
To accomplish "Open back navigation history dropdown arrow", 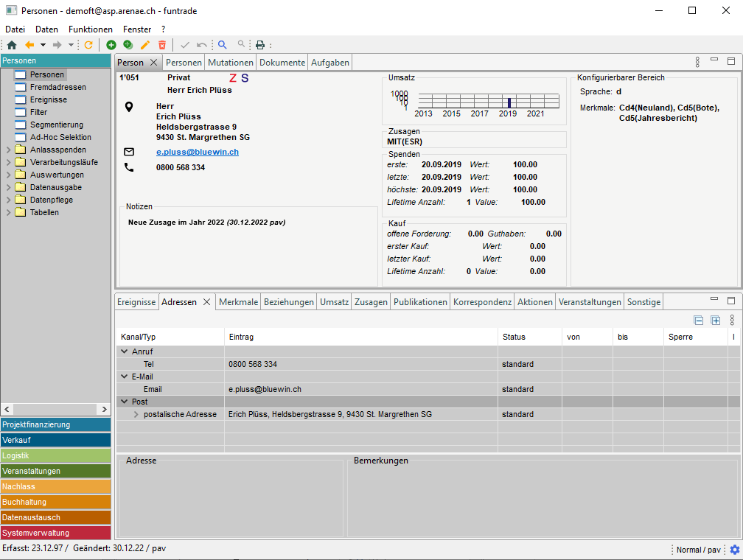I will coord(43,45).
